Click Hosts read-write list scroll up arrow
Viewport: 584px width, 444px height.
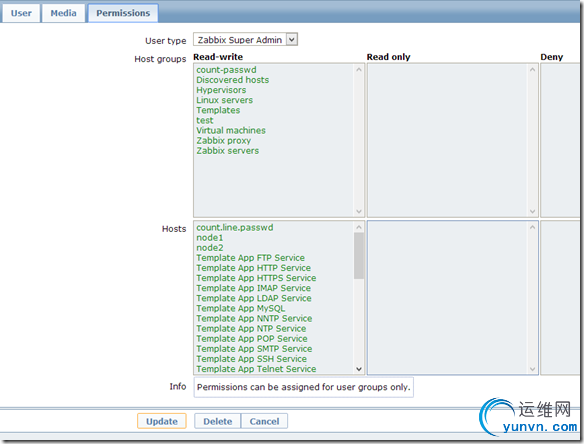[x=359, y=227]
